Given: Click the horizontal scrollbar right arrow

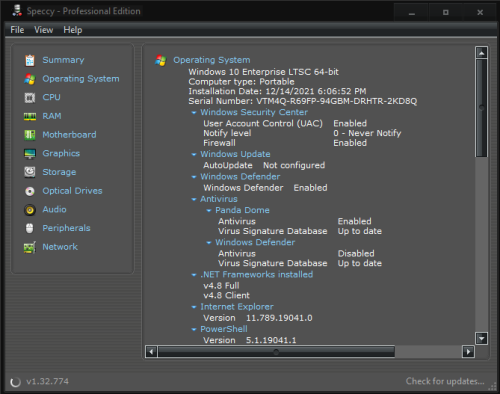Looking at the screenshot, I should [468, 352].
